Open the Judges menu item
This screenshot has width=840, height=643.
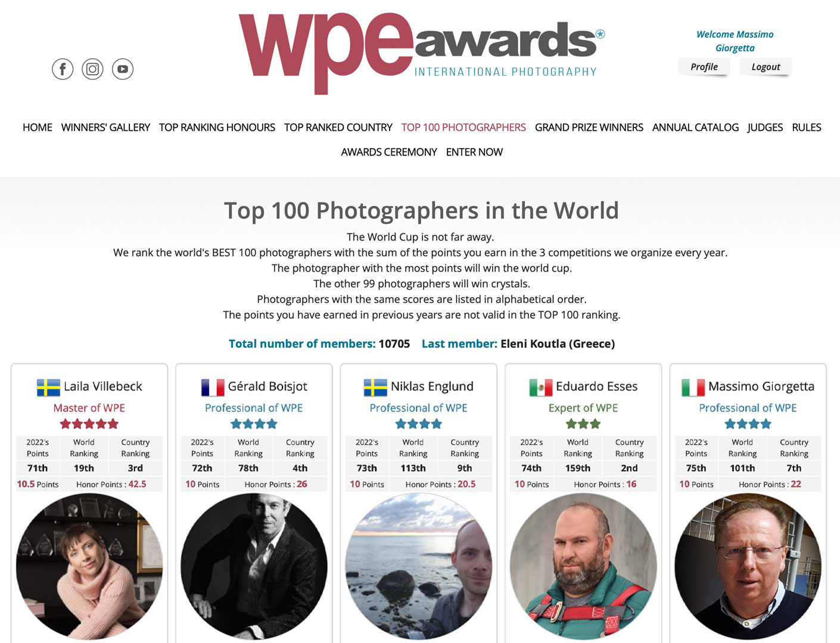(x=765, y=127)
